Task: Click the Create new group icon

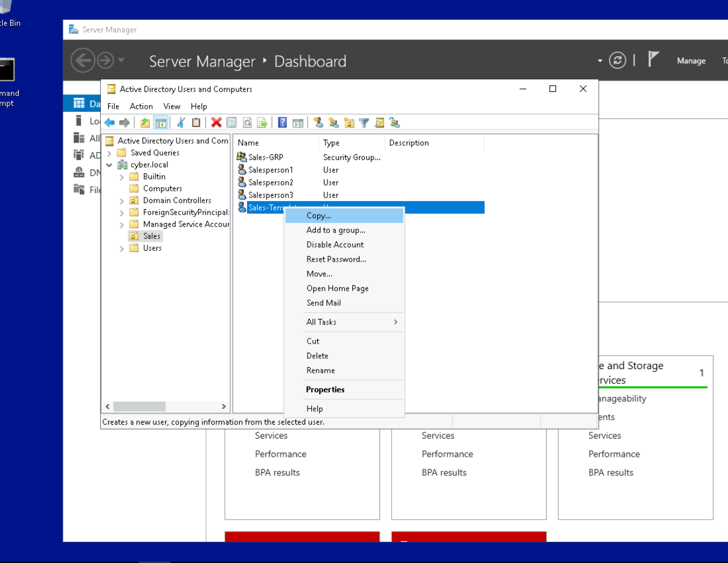Action: [x=333, y=123]
